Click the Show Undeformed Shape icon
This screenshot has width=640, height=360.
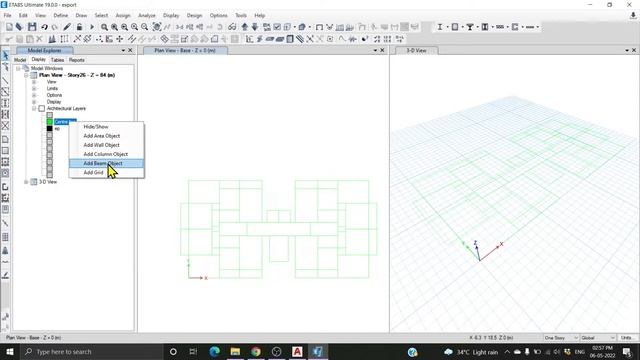coord(320,27)
